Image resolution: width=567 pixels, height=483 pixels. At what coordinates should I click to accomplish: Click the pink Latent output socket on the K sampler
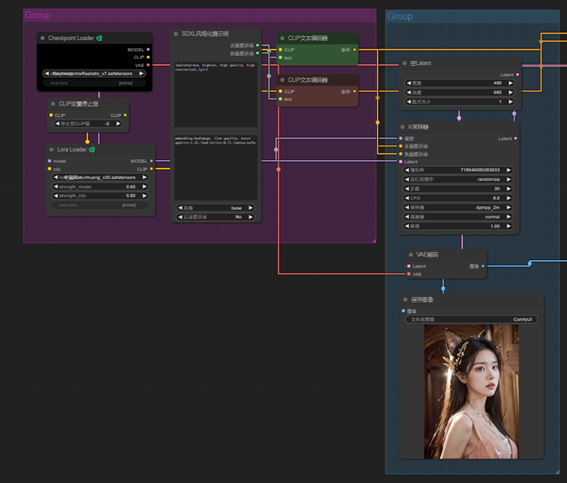pyautogui.click(x=515, y=138)
